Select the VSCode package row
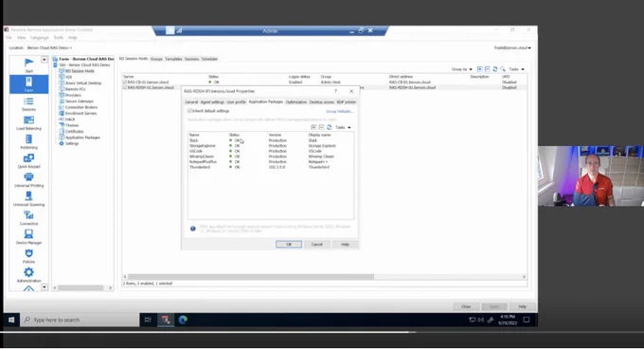 tap(270, 152)
